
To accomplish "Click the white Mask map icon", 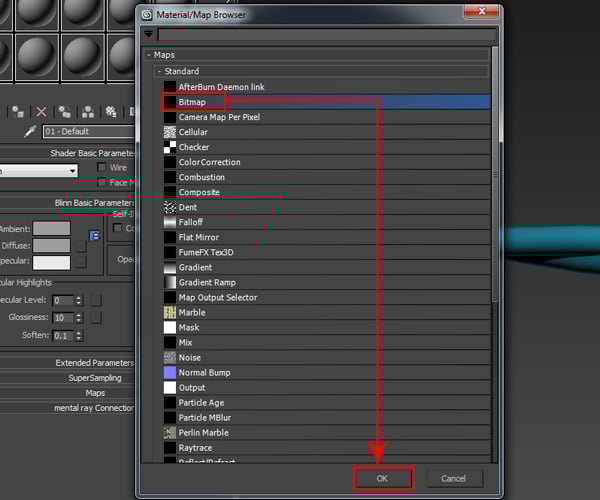I will coord(170,327).
